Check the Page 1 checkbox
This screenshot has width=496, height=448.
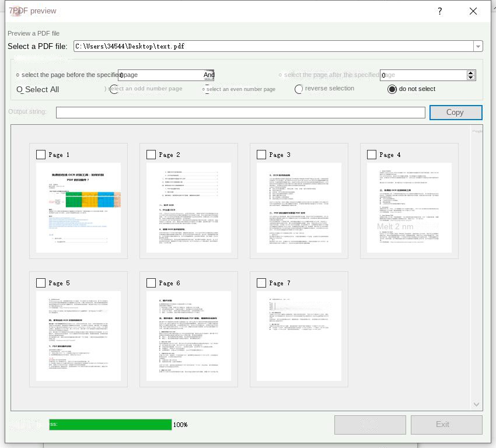coord(41,155)
